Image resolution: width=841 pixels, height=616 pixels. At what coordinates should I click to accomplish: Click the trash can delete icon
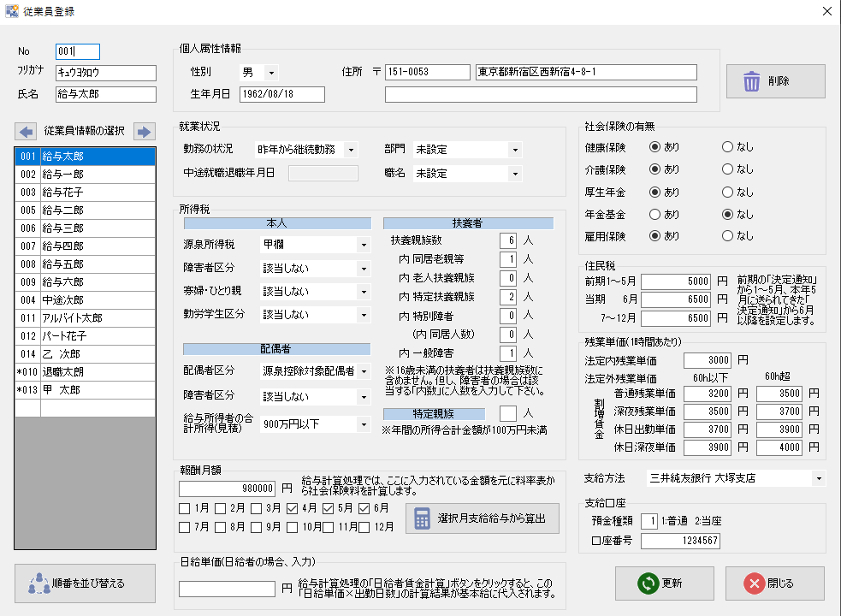[751, 81]
